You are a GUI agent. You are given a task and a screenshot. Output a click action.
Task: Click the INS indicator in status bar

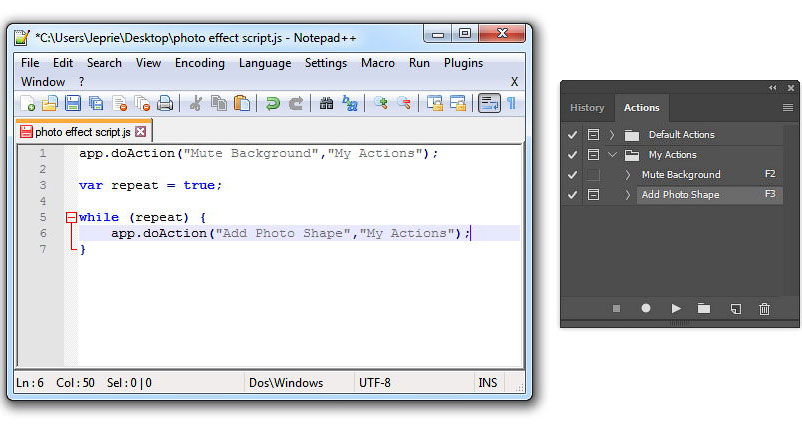pos(488,383)
